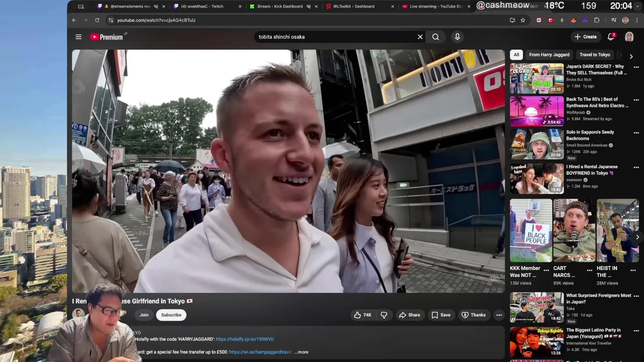Show next Shorts with the shelf arrow
The image size is (644, 362).
[637, 237]
